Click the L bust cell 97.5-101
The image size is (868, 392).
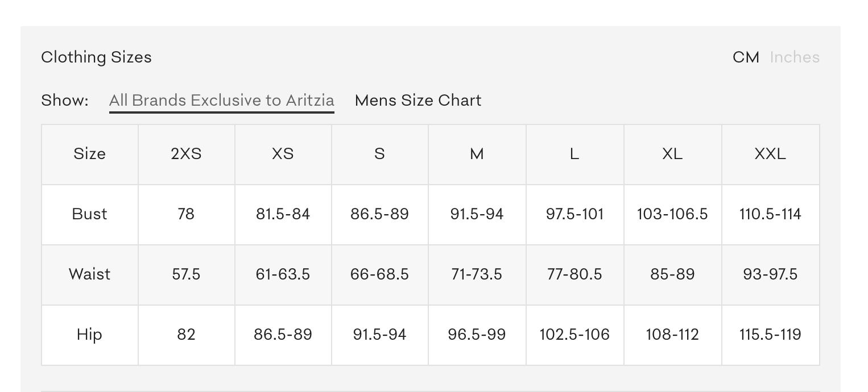click(574, 214)
